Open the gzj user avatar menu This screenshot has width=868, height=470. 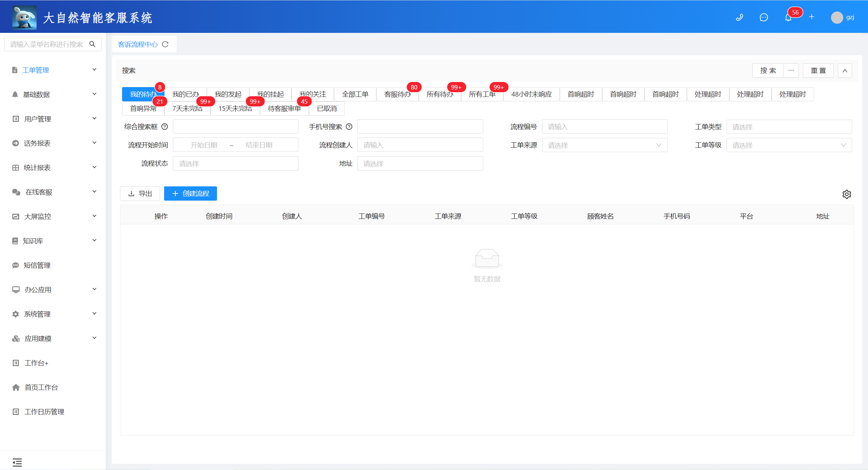pyautogui.click(x=843, y=17)
